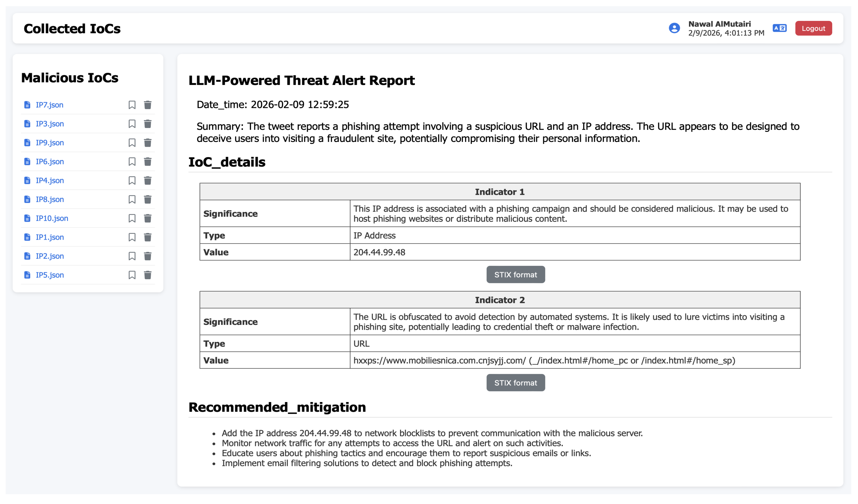Delete IP1.json using trash icon
Viewport: 858px width, 504px height.
click(x=147, y=237)
